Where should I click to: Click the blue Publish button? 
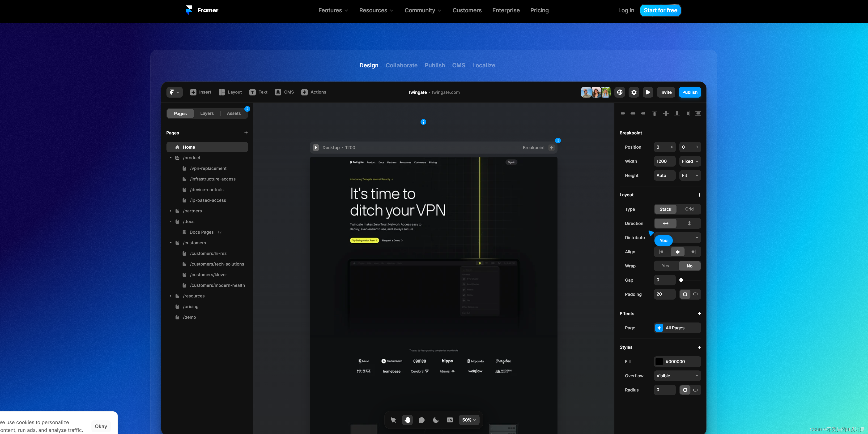point(689,92)
